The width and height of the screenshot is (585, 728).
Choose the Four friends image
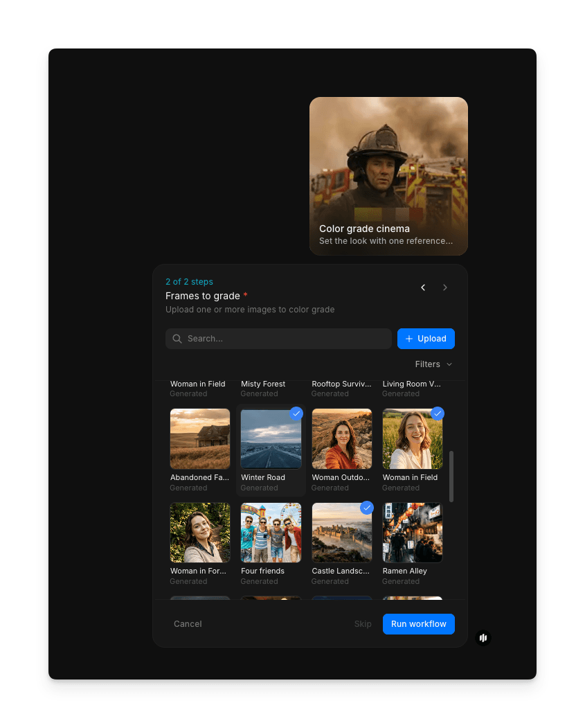271,533
